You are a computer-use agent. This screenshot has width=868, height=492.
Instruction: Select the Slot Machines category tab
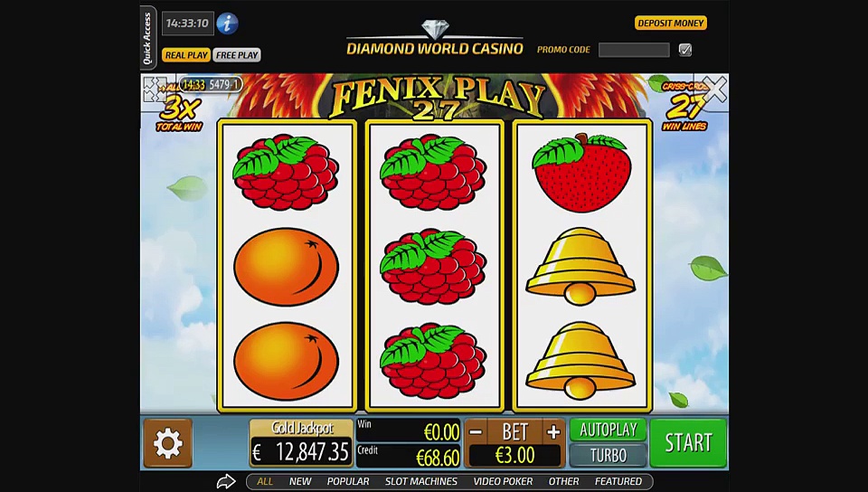coord(421,481)
